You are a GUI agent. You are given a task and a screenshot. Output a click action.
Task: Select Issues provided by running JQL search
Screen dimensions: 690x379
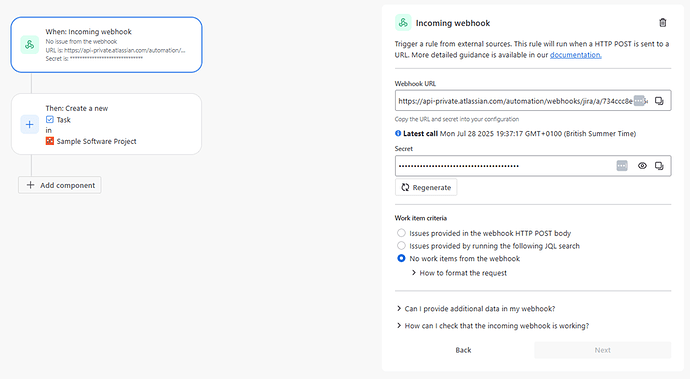point(401,246)
